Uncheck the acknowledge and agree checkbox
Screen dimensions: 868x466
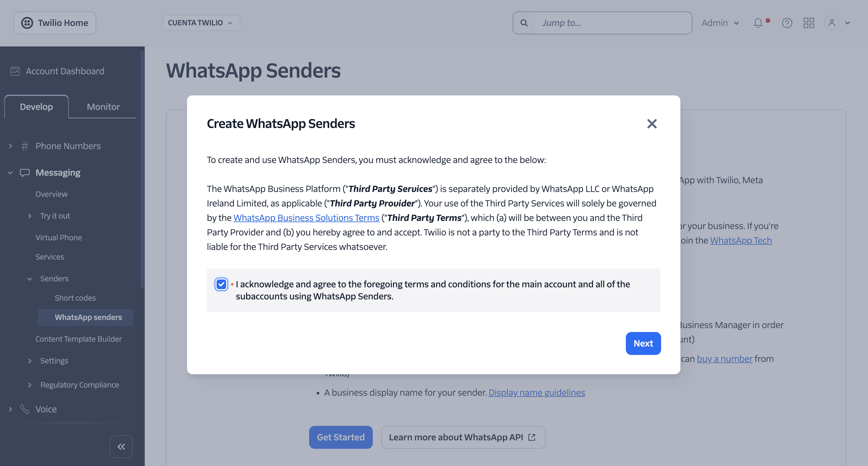(221, 284)
